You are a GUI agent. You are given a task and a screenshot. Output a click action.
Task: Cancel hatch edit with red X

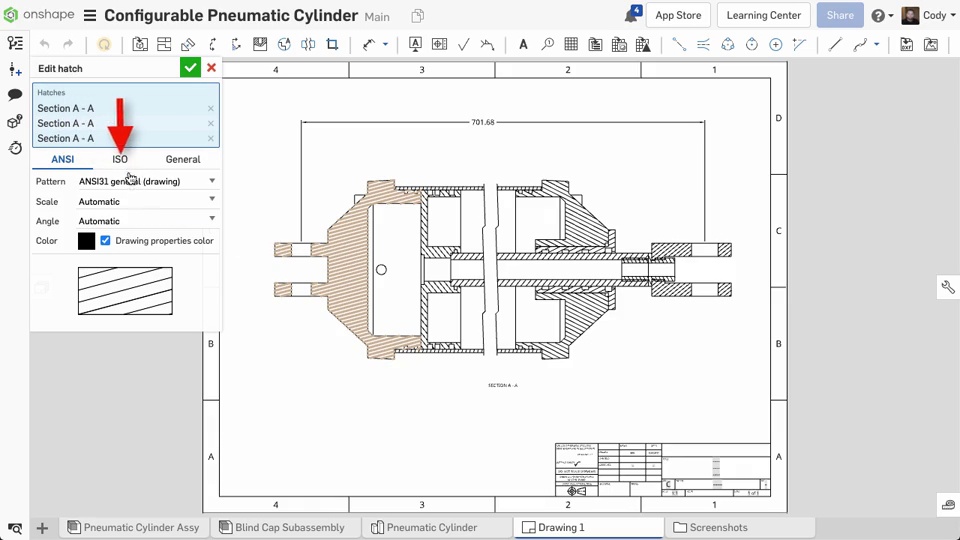(x=211, y=67)
